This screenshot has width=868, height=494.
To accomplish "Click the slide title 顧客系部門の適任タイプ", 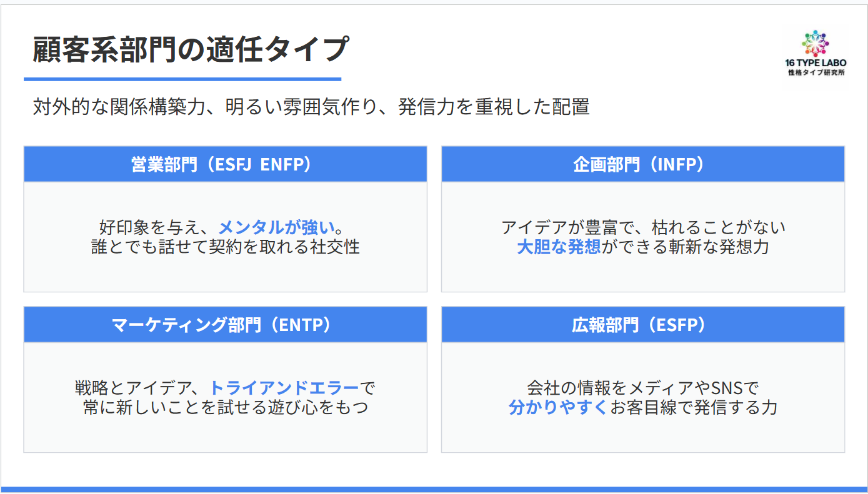I will click(x=189, y=49).
